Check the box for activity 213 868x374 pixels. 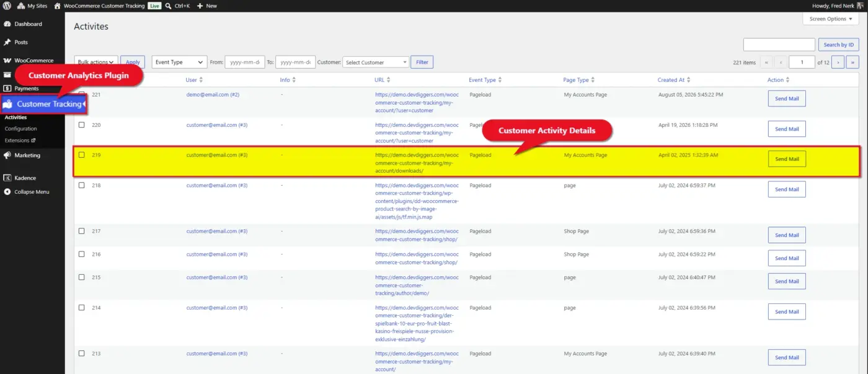point(81,354)
